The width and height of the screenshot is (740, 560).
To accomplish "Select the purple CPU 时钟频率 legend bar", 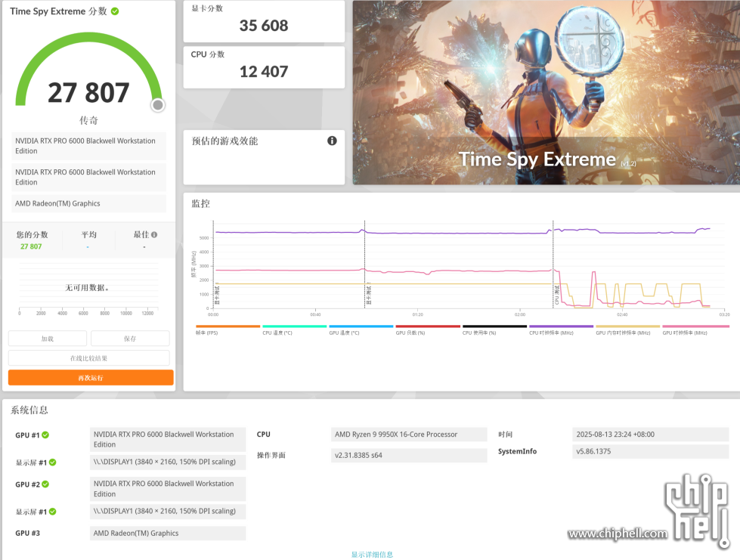I will [x=561, y=326].
